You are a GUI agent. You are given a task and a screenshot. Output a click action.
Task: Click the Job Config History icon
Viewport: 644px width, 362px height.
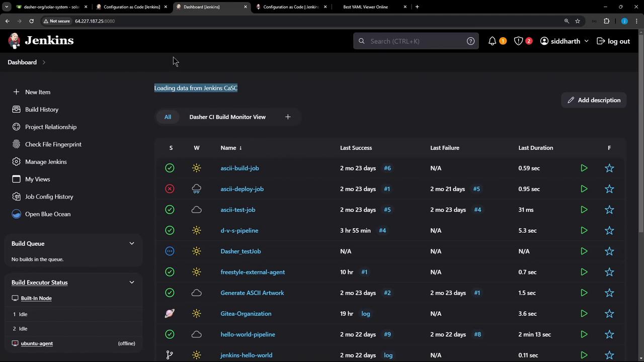click(x=16, y=197)
